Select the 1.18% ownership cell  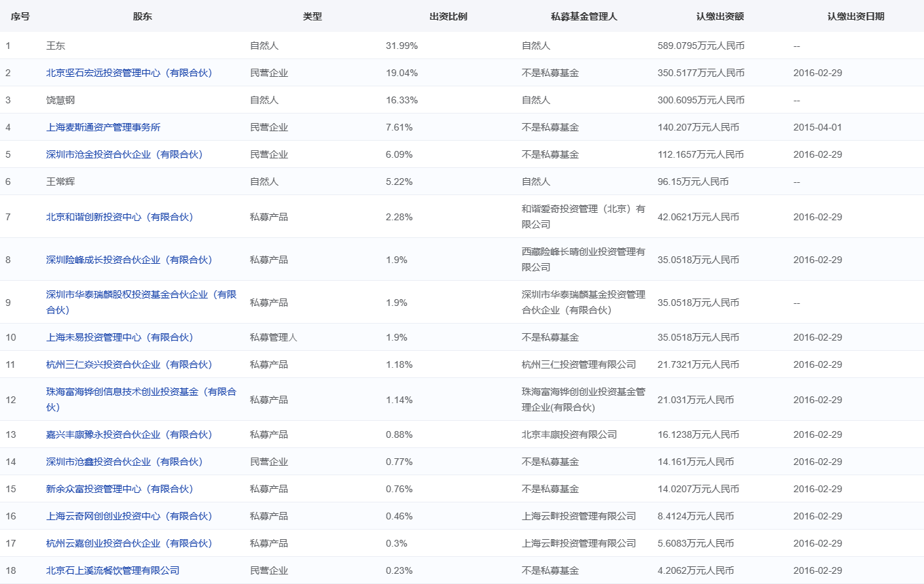coord(399,364)
